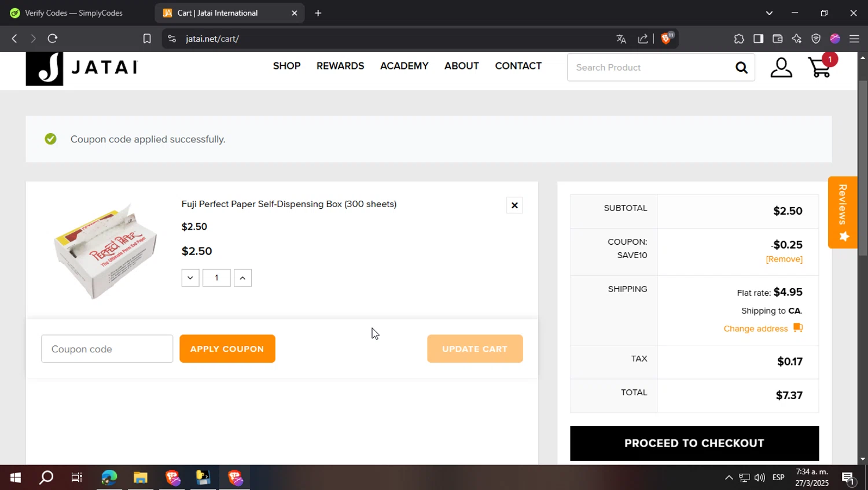
Task: Open Brave Wallet icon
Action: [778, 39]
